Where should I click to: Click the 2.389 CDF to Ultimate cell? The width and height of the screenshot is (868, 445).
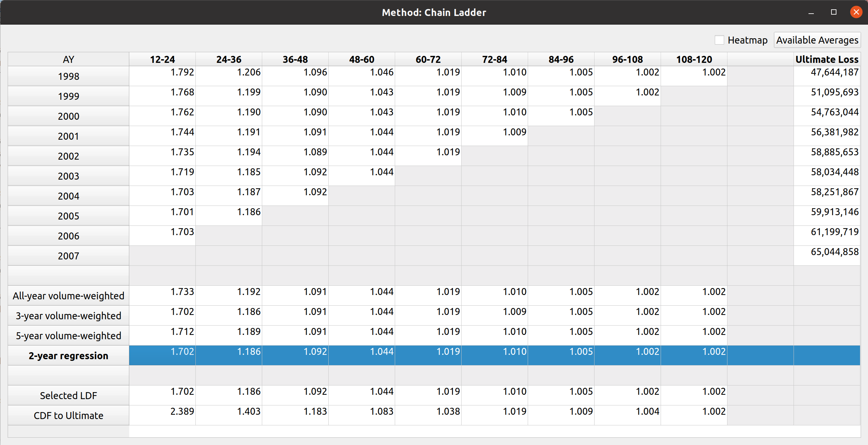click(x=163, y=415)
